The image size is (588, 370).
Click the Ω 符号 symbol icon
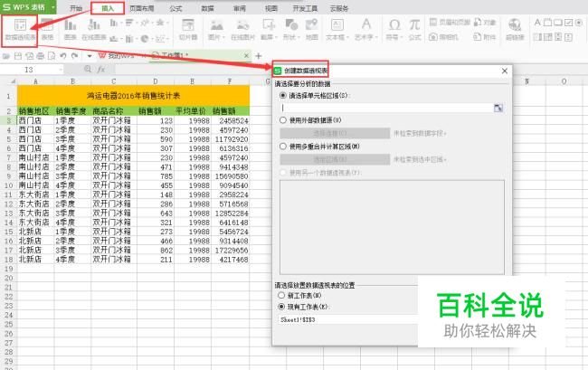394,25
